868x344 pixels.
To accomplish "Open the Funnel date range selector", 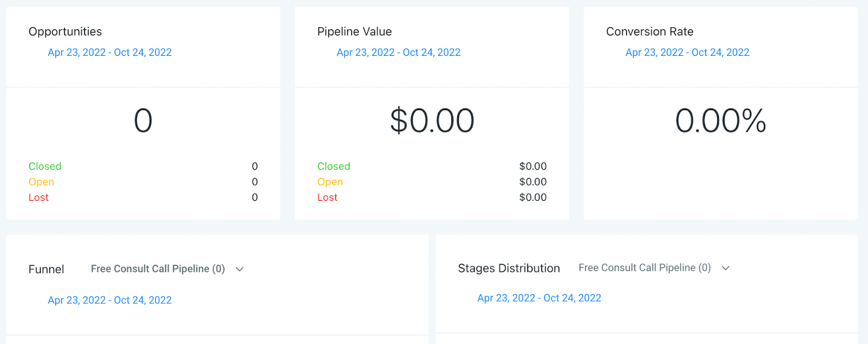I will pyautogui.click(x=110, y=300).
